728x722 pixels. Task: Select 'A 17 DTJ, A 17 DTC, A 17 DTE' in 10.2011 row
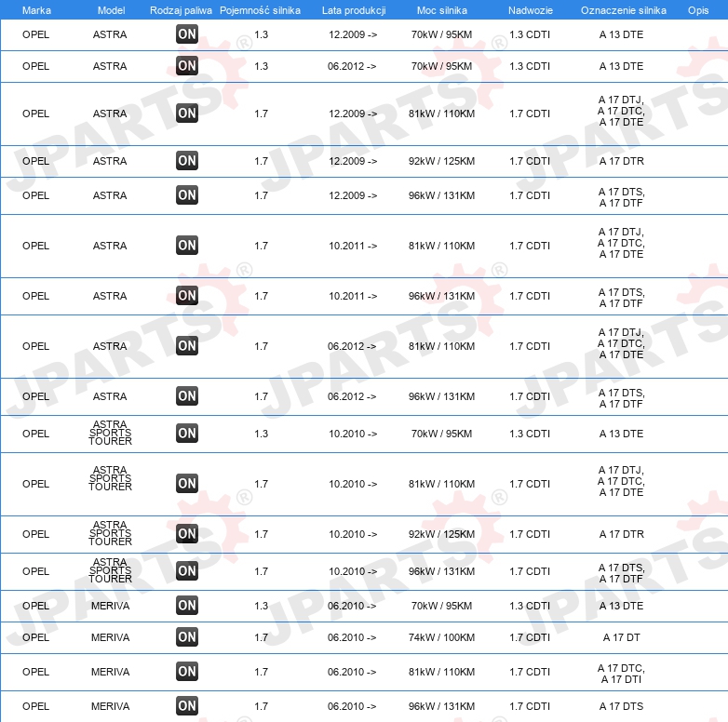click(621, 243)
